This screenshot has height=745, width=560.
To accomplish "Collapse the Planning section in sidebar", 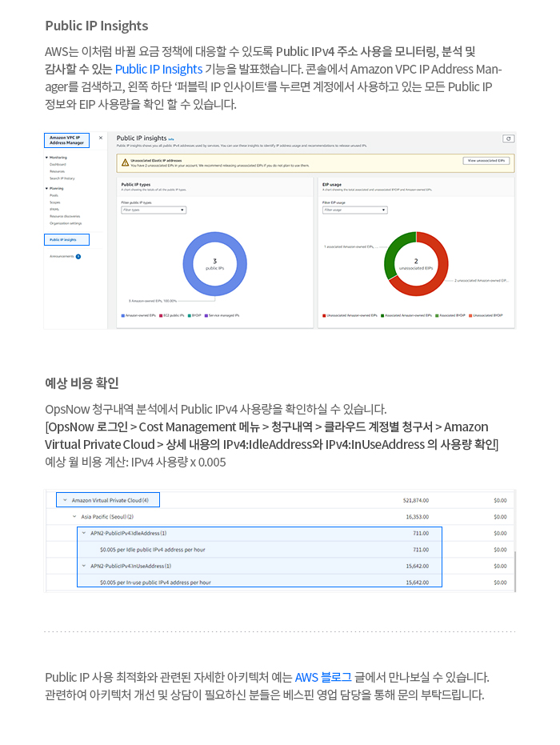I will click(x=46, y=189).
